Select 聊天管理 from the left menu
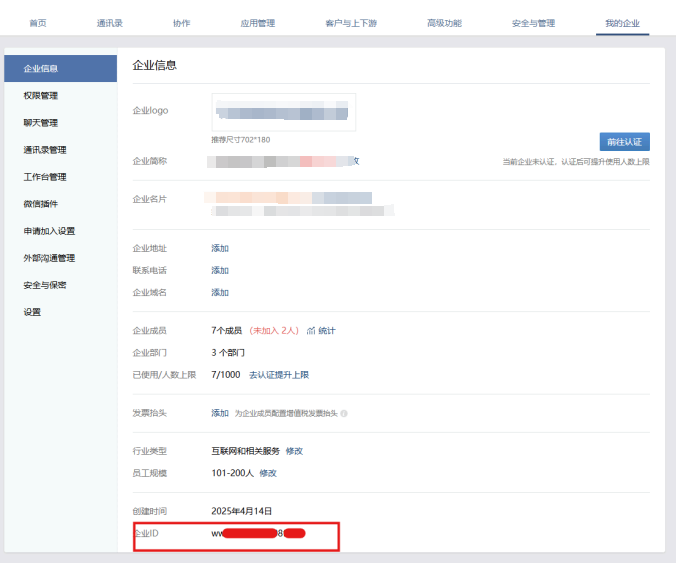676x563 pixels. point(41,123)
